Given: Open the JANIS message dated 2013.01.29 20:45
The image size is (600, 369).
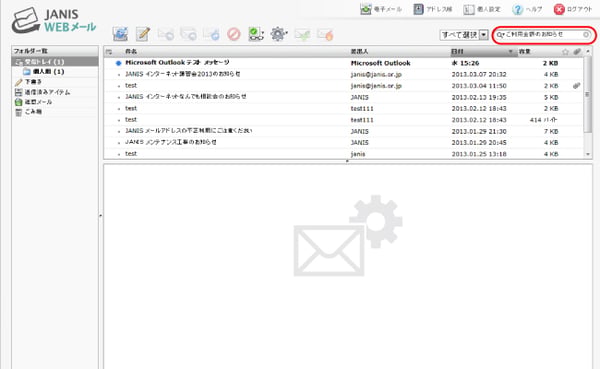Looking at the screenshot, I should (x=344, y=142).
